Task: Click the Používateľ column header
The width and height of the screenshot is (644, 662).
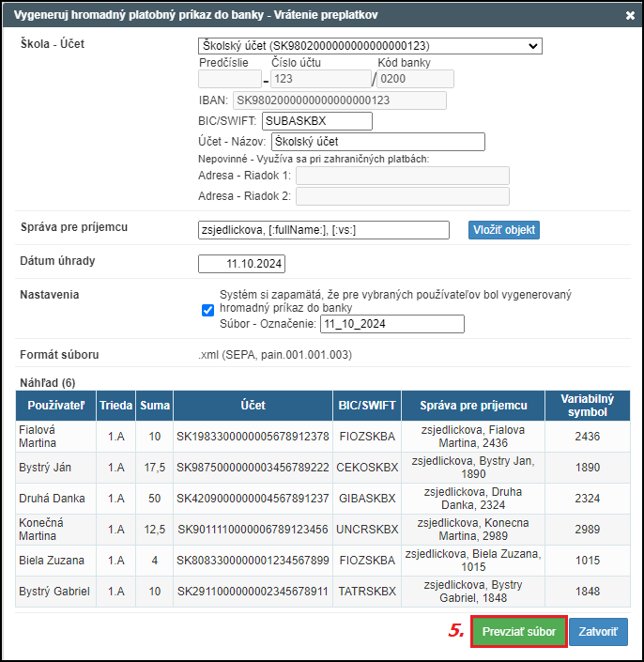Action: tap(56, 406)
